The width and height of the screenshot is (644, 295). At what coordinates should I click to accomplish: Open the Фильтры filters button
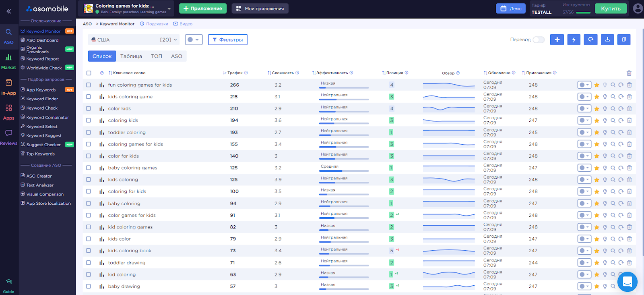(228, 39)
